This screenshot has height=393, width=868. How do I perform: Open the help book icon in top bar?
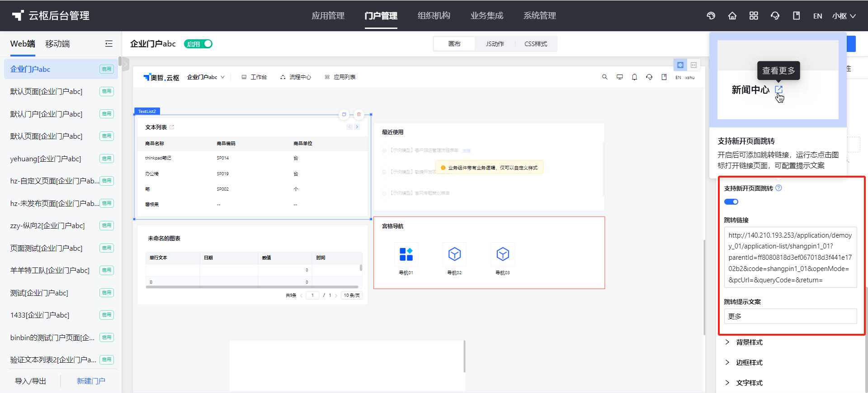[x=796, y=16]
